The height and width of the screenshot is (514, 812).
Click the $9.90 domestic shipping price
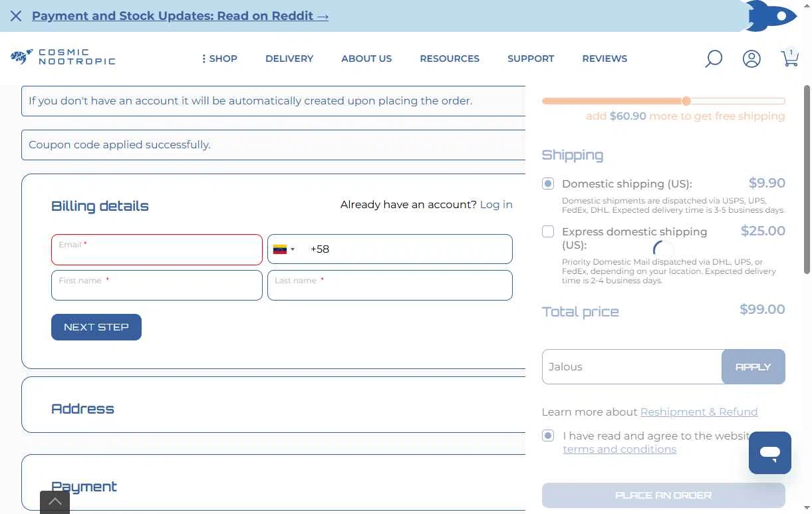(x=767, y=183)
